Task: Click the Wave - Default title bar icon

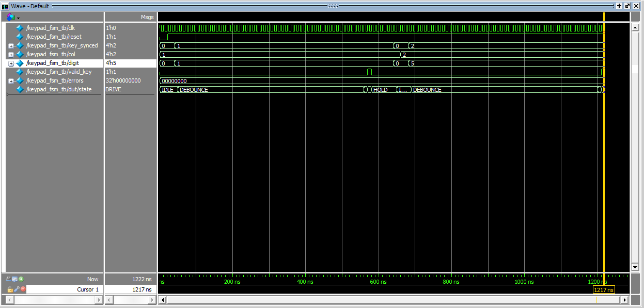Action: pos(6,6)
